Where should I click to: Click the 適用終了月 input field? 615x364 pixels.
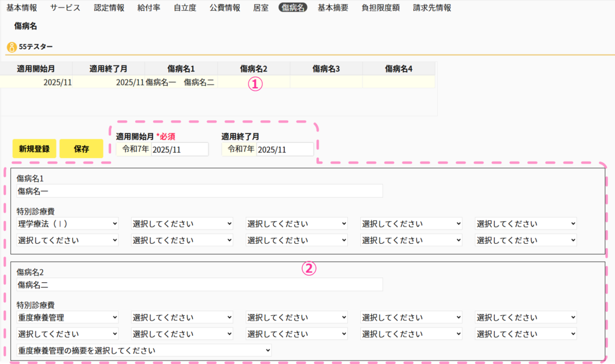(285, 150)
